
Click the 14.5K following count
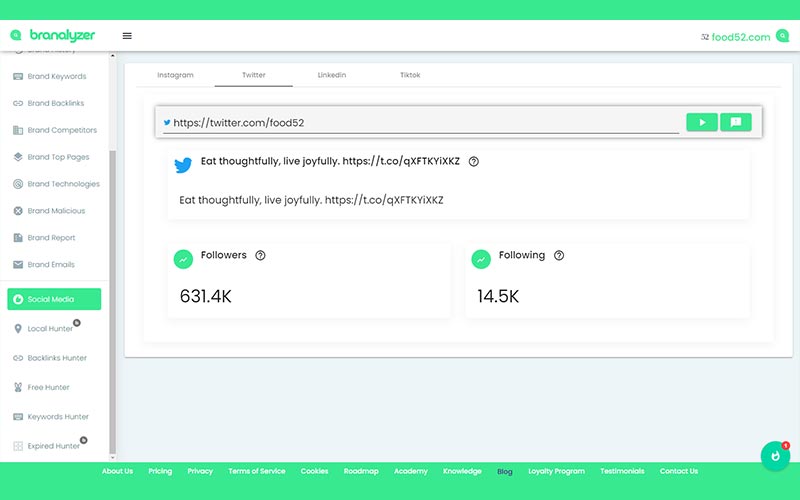498,296
